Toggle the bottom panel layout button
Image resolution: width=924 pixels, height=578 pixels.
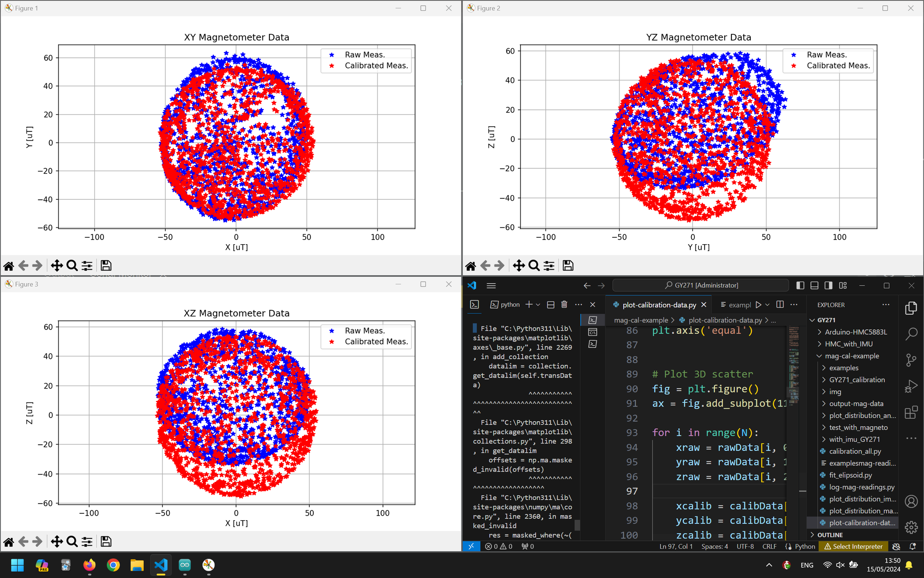[815, 285]
